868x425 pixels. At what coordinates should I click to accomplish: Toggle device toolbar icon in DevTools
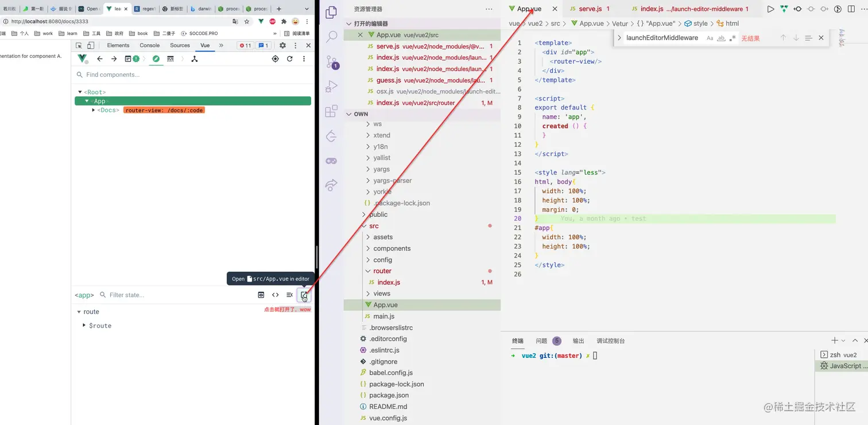click(91, 45)
